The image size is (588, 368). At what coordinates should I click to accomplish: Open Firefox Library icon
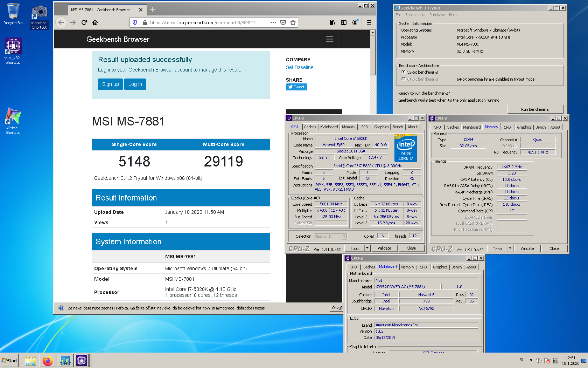click(x=332, y=22)
